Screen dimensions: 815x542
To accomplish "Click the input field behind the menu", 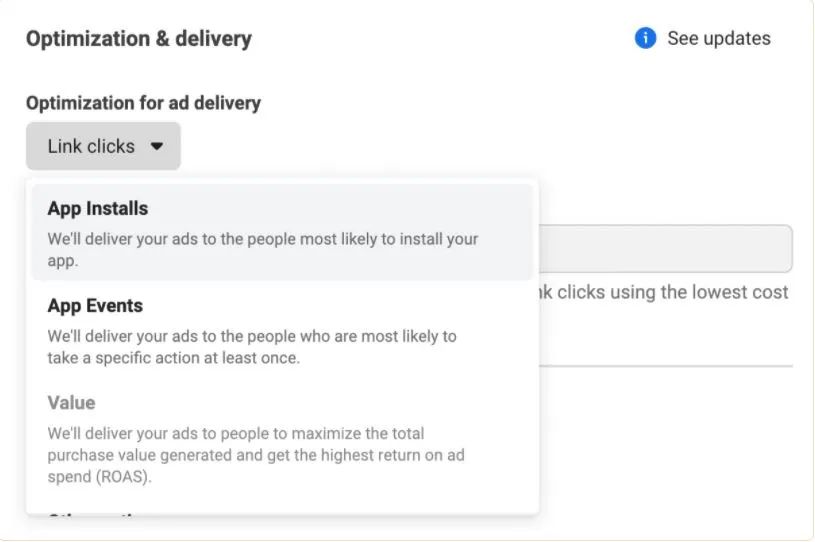I will pyautogui.click(x=665, y=249).
